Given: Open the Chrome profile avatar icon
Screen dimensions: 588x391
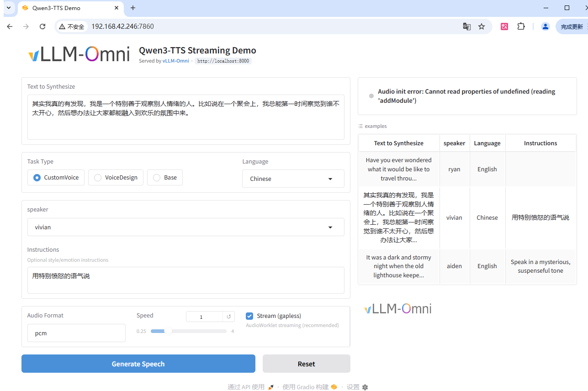Looking at the screenshot, I should (545, 26).
